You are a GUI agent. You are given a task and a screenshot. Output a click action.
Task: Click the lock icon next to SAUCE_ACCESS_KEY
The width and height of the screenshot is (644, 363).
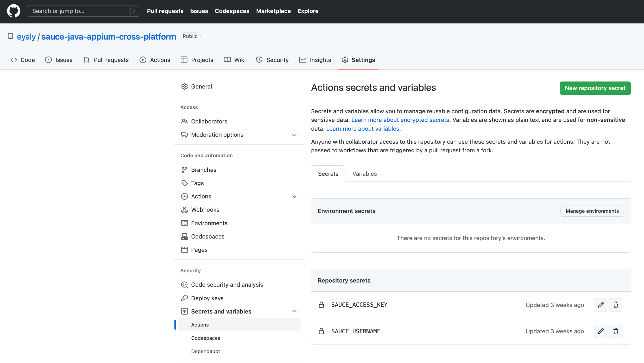(321, 305)
